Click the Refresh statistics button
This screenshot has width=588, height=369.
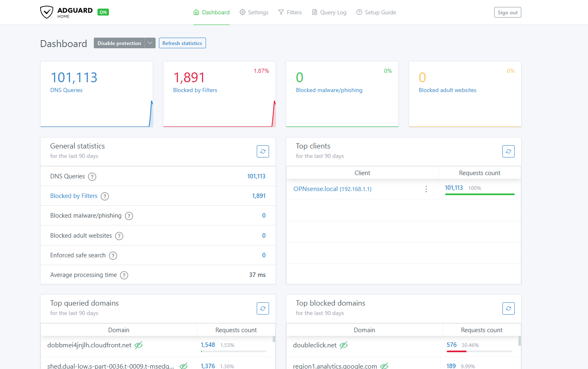click(x=182, y=43)
